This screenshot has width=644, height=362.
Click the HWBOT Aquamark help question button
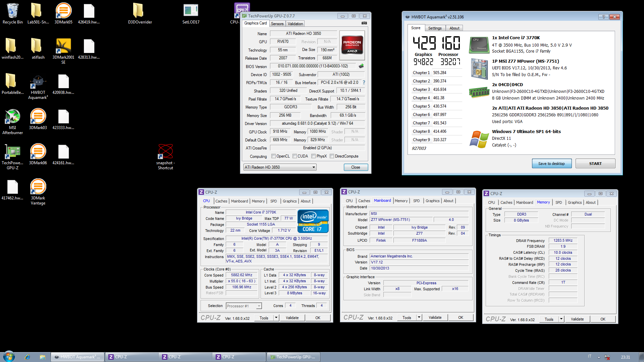coord(603,17)
